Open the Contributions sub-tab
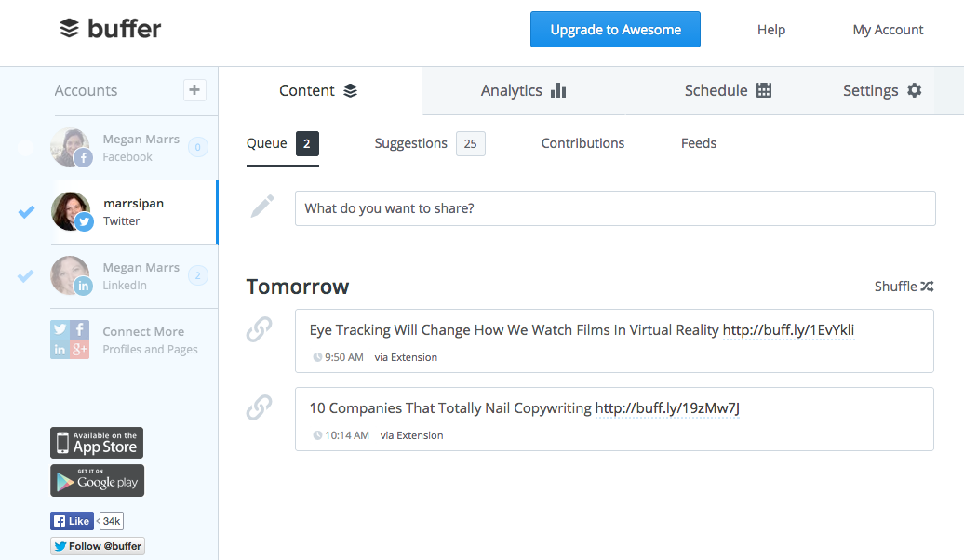Viewport: 964px width, 560px height. 582,143
